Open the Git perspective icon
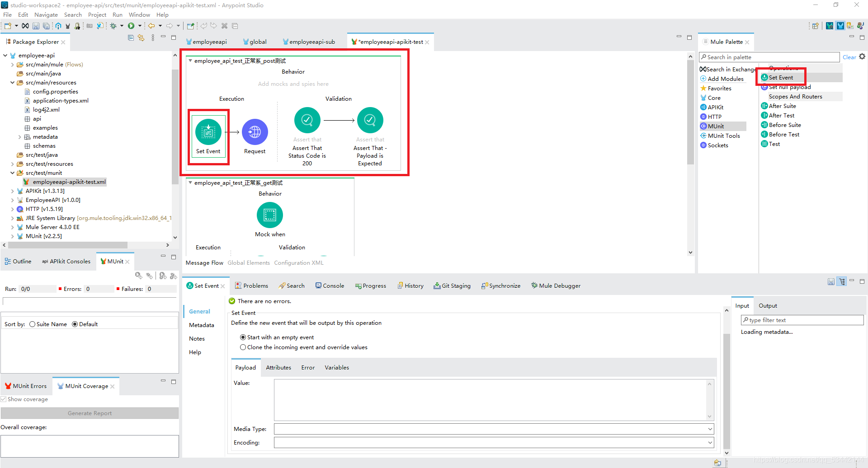This screenshot has width=868, height=468. [x=850, y=26]
